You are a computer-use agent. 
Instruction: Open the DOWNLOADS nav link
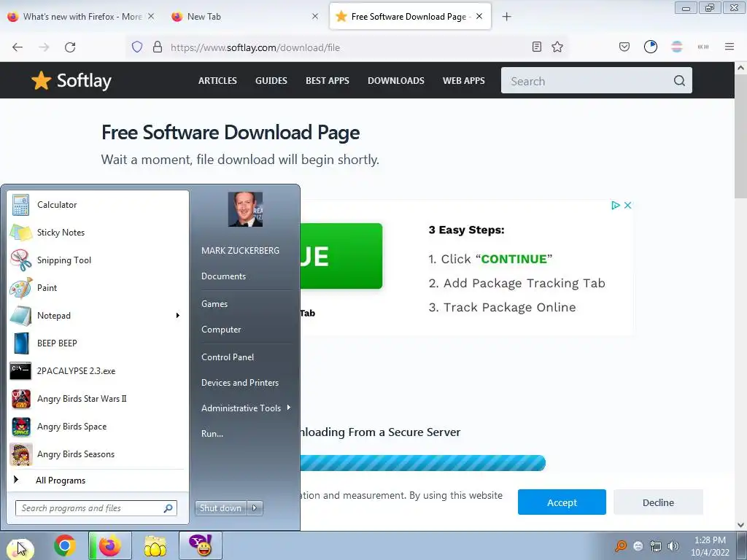tap(396, 80)
